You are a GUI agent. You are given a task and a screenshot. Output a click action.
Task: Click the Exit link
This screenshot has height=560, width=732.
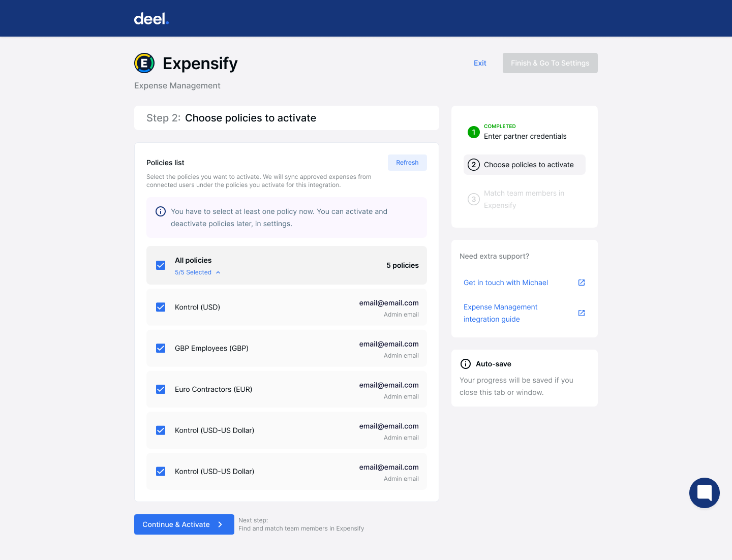click(480, 63)
